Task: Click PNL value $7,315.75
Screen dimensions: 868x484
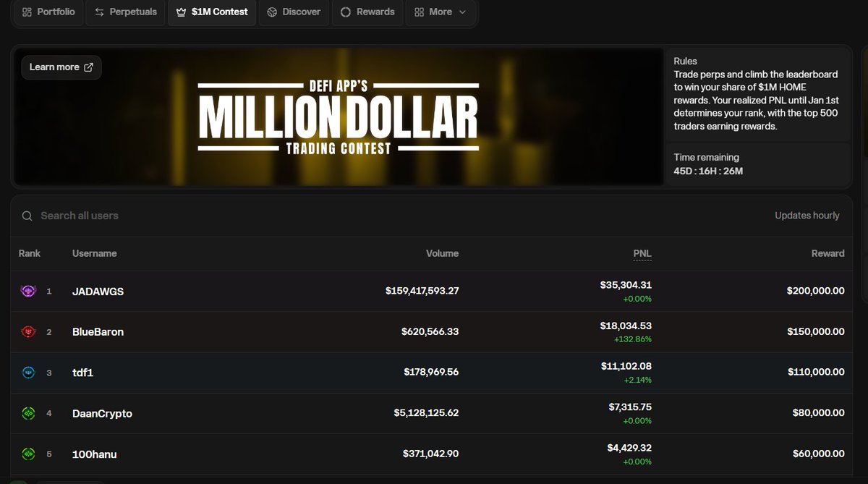Action: point(631,407)
